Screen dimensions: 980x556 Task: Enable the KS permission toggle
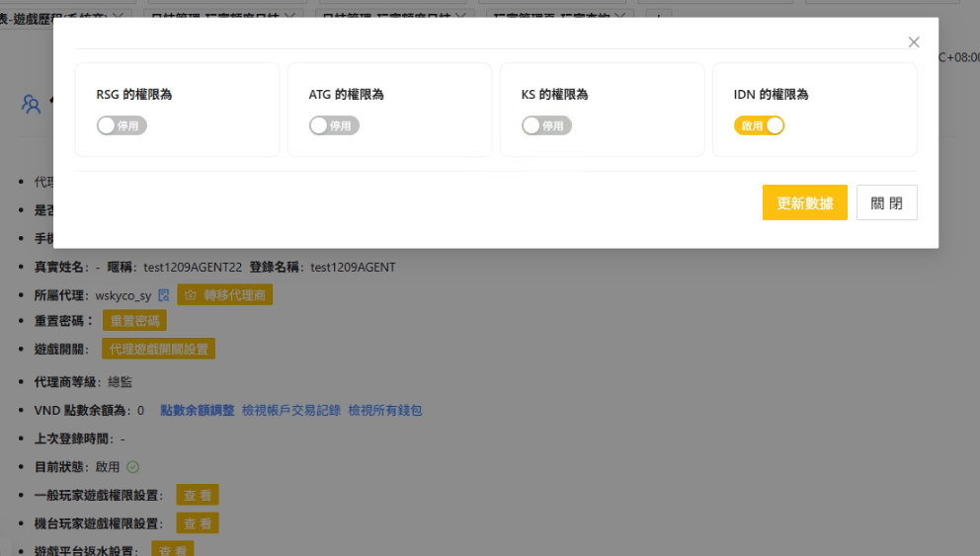[x=546, y=125]
